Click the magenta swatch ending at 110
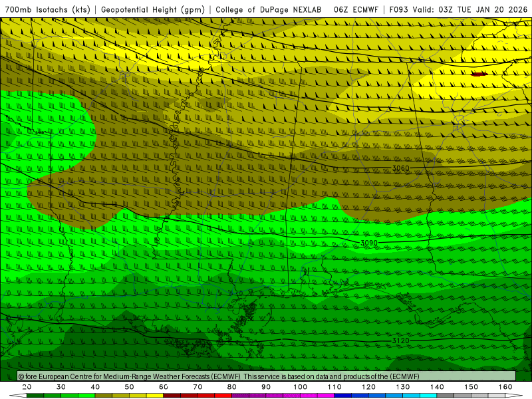This screenshot has height=399, width=532. 326,395
